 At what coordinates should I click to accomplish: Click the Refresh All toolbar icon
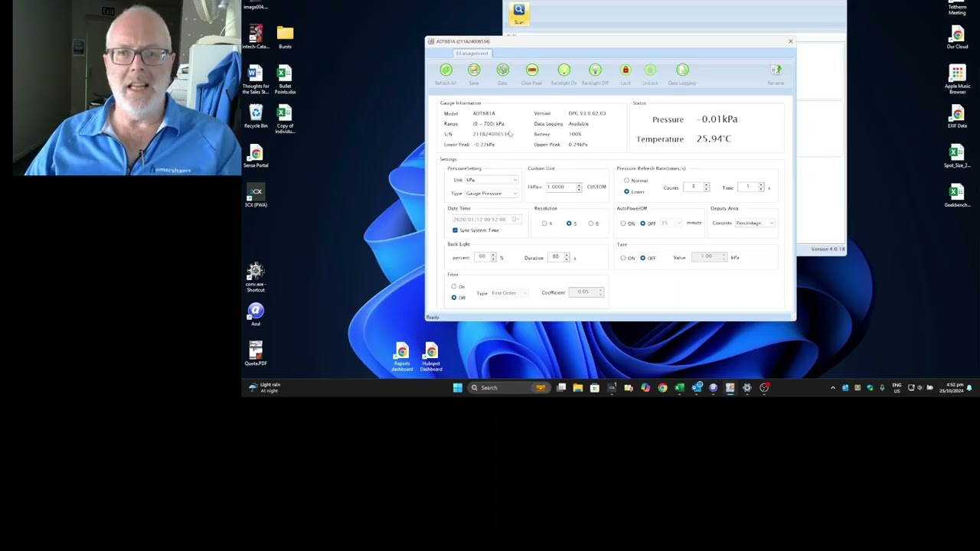446,70
